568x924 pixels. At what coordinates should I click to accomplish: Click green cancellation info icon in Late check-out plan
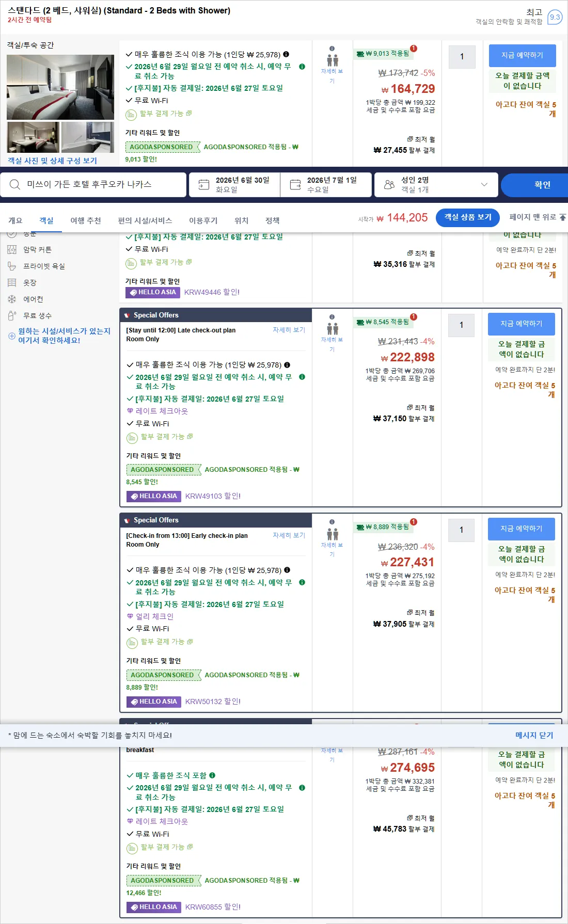click(302, 377)
